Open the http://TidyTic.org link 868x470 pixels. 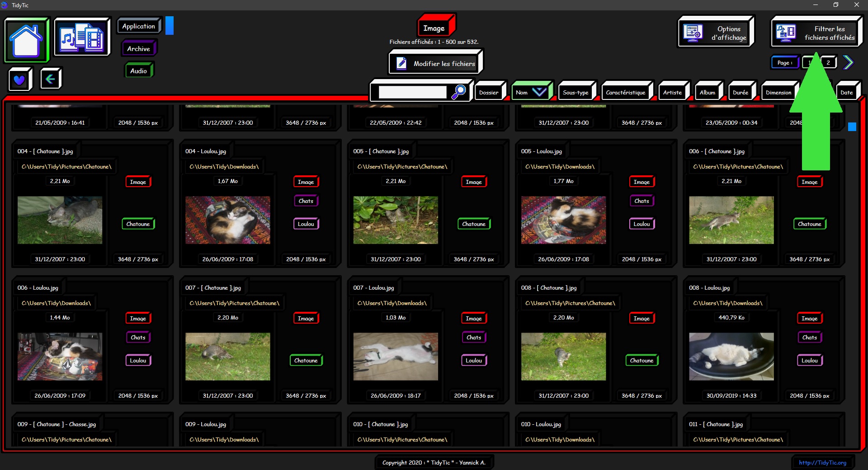point(822,462)
